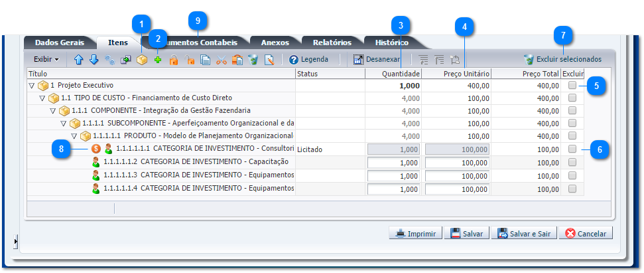The image size is (644, 273).
Task: Click Quantidade field for Capacitação row
Action: pos(394,162)
